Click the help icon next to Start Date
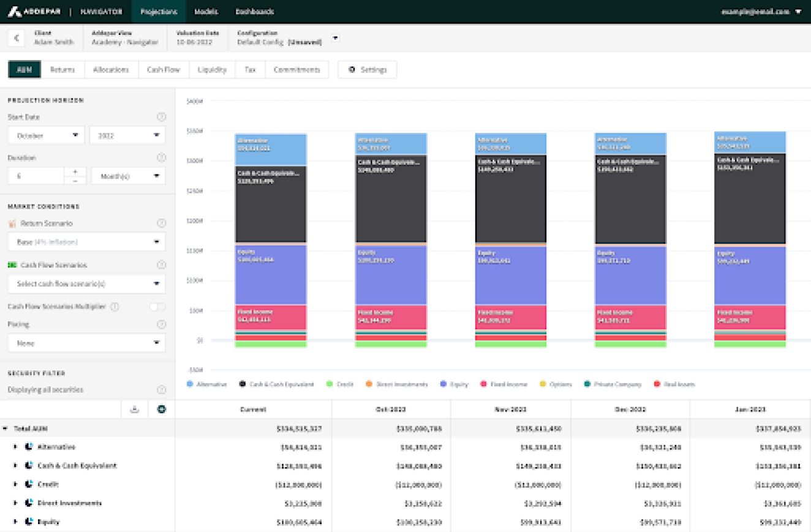Screen dimensions: 811x532 [161, 117]
